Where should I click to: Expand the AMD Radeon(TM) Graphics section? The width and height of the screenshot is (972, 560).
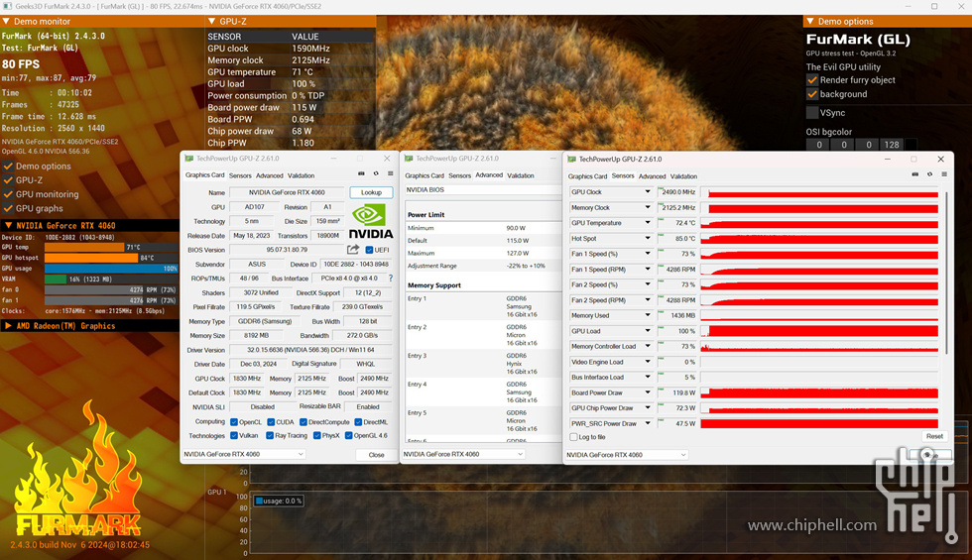[x=8, y=326]
